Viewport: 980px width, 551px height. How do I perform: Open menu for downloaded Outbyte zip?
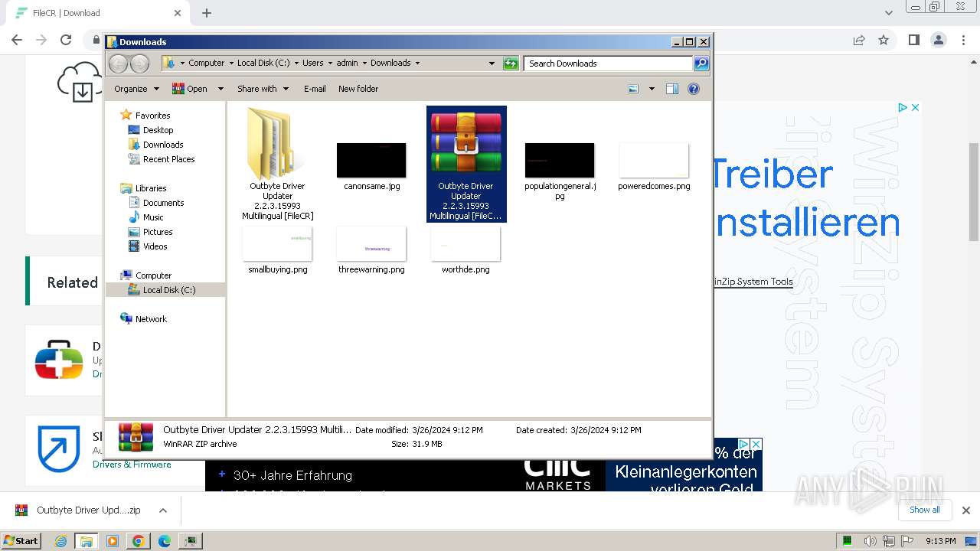click(x=162, y=510)
